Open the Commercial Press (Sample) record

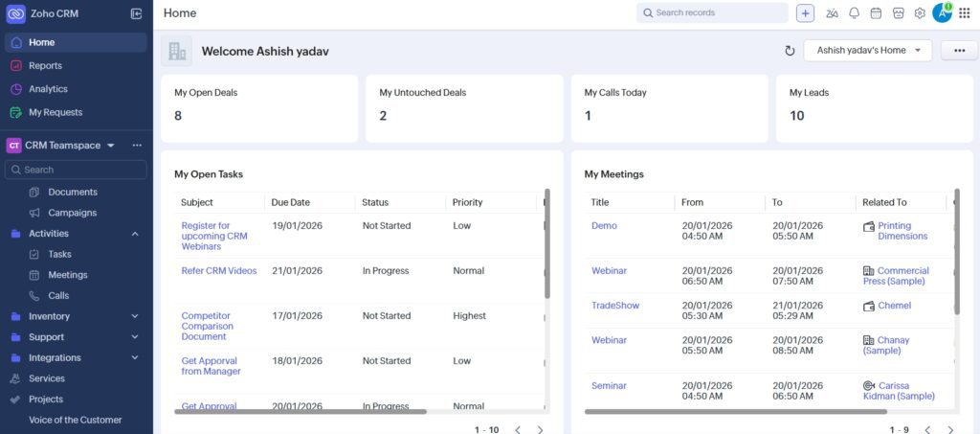tap(896, 276)
